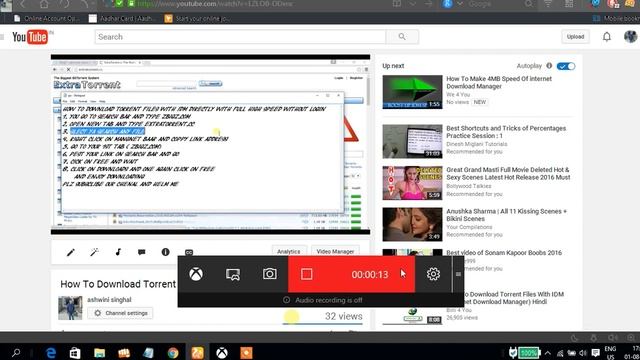The height and width of the screenshot is (360, 640).
Task: Open the Cards info circle icon
Action: 165,252
